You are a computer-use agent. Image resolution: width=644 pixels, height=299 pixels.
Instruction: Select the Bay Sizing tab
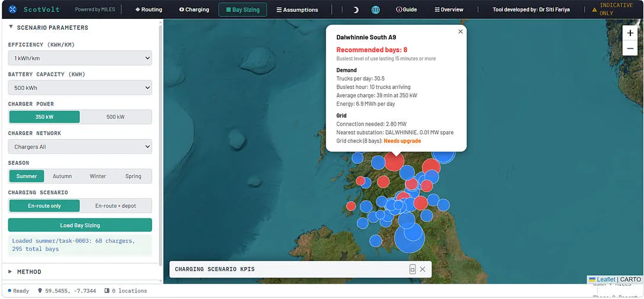(242, 9)
